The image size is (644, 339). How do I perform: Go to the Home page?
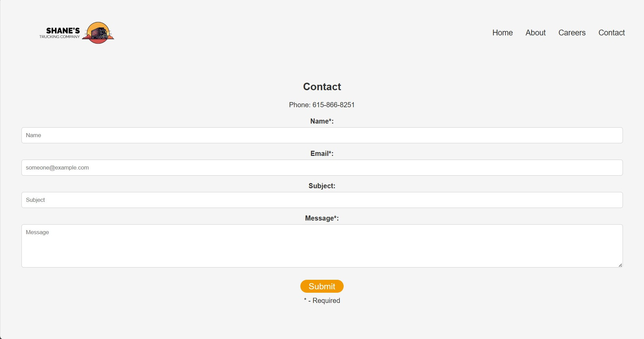tap(502, 33)
